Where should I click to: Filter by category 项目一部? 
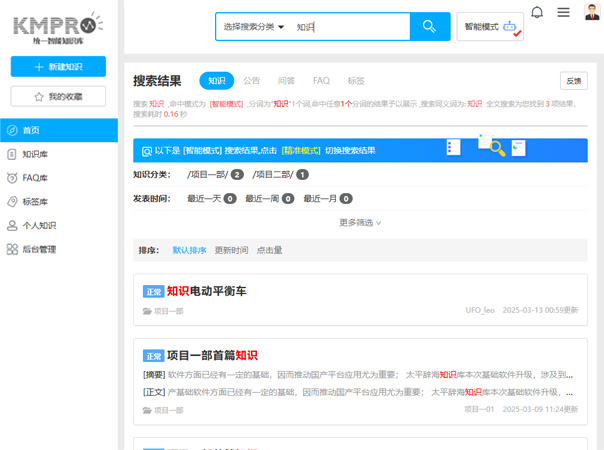208,174
